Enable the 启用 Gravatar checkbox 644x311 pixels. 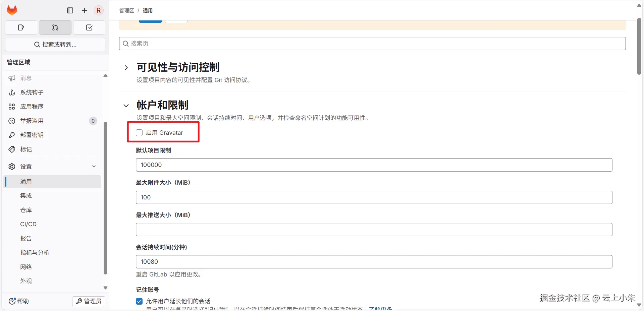[139, 133]
